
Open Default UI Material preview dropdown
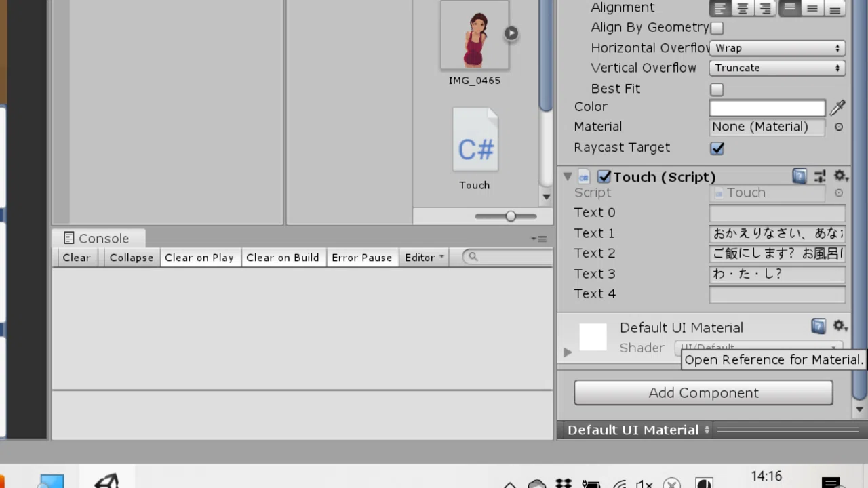coord(707,430)
